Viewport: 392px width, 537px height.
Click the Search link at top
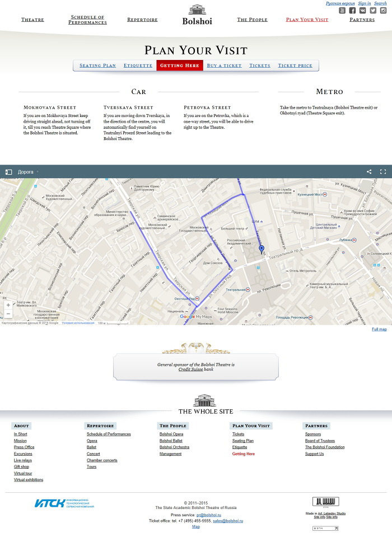click(380, 3)
